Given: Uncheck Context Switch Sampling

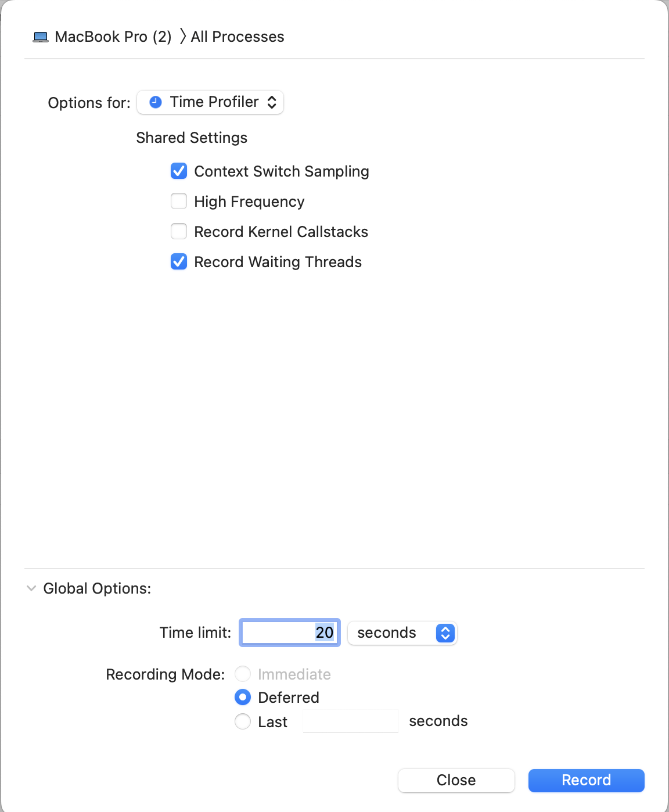Looking at the screenshot, I should [179, 171].
